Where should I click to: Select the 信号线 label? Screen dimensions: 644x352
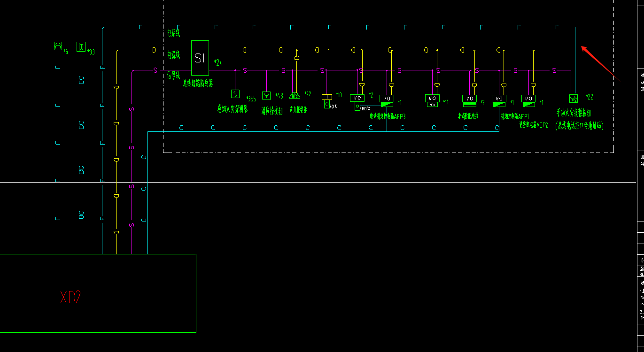coord(174,75)
